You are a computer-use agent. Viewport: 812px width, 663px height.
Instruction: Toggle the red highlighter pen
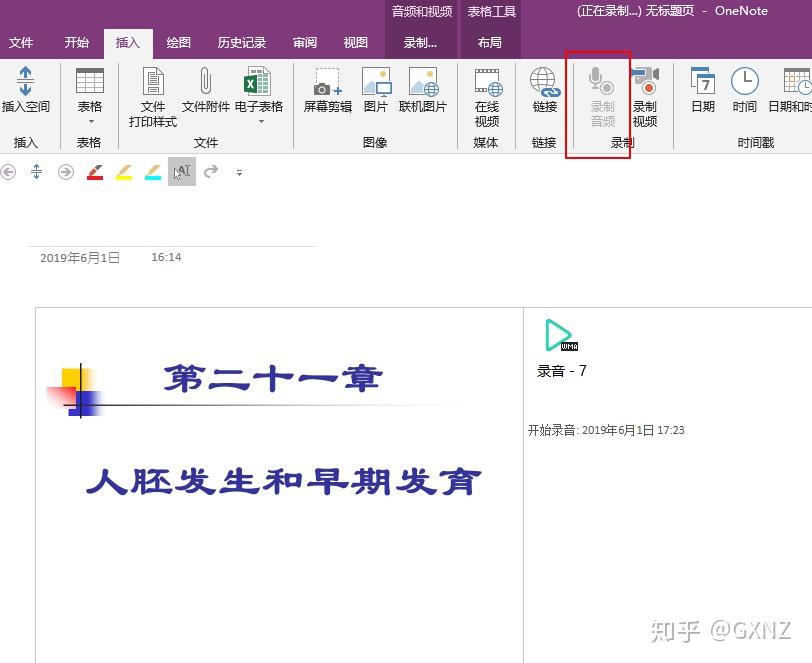[x=95, y=172]
